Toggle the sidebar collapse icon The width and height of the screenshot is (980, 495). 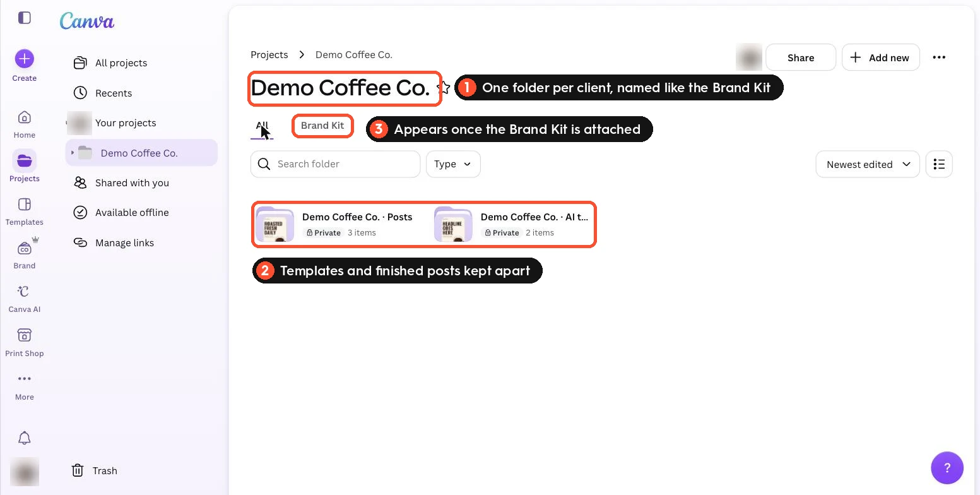[25, 18]
